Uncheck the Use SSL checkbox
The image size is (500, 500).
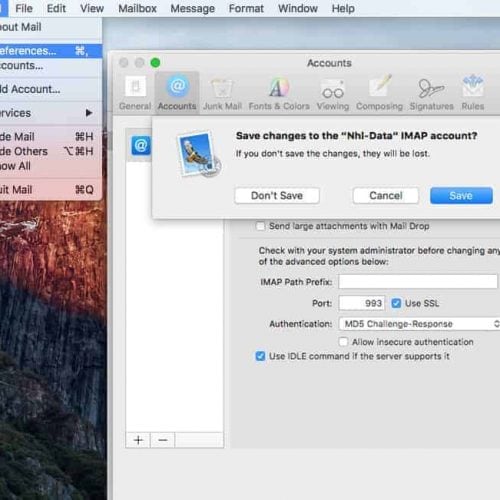pos(396,303)
